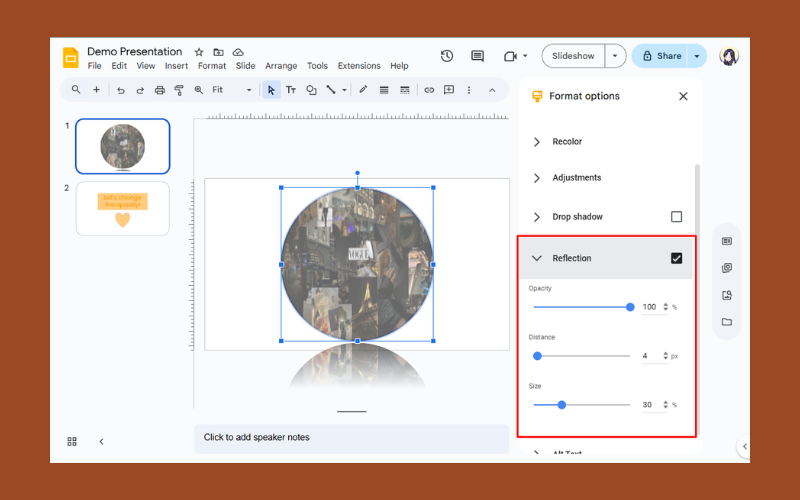Image resolution: width=800 pixels, height=500 pixels.
Task: Choose the select arrow cursor tool
Action: (271, 90)
